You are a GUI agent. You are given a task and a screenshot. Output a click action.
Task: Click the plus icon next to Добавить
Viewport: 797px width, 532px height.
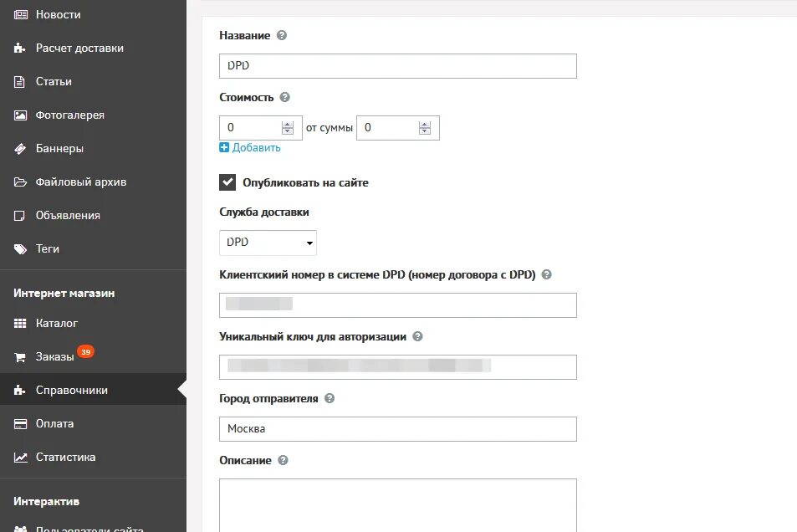[x=224, y=147]
